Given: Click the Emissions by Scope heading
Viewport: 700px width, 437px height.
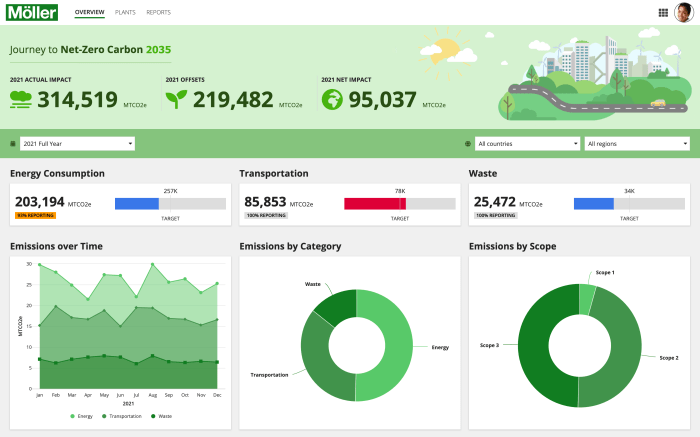Looking at the screenshot, I should coord(512,246).
